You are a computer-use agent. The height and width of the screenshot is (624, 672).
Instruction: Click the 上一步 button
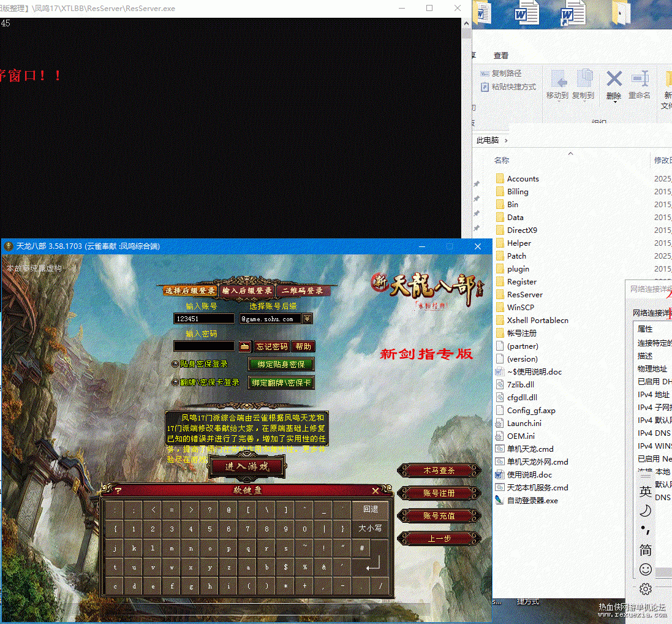(x=439, y=539)
